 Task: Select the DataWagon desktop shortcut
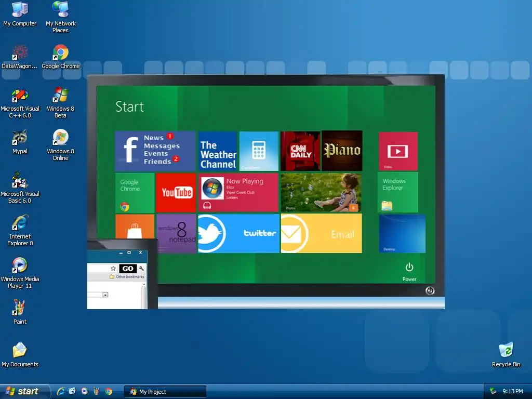coord(19,56)
